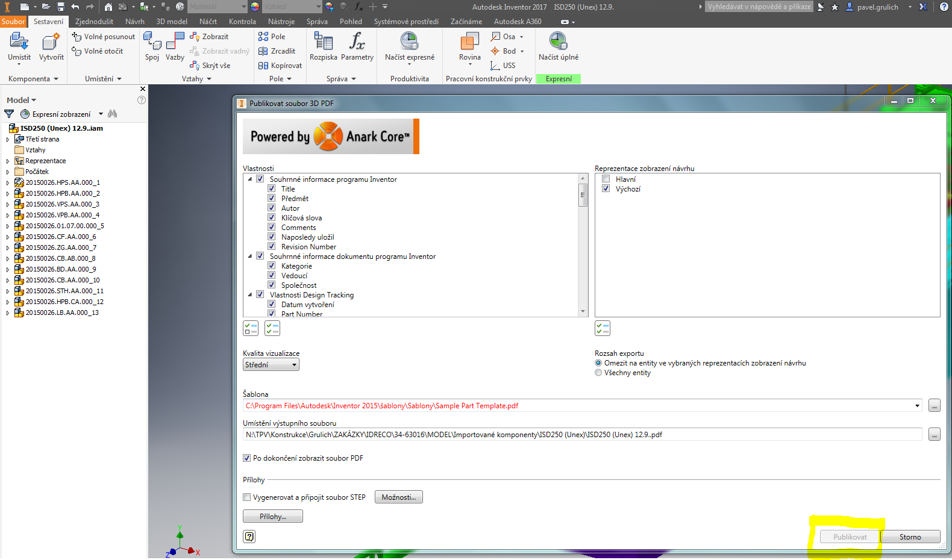Switch to the Autodesk A360 tab

(x=518, y=21)
